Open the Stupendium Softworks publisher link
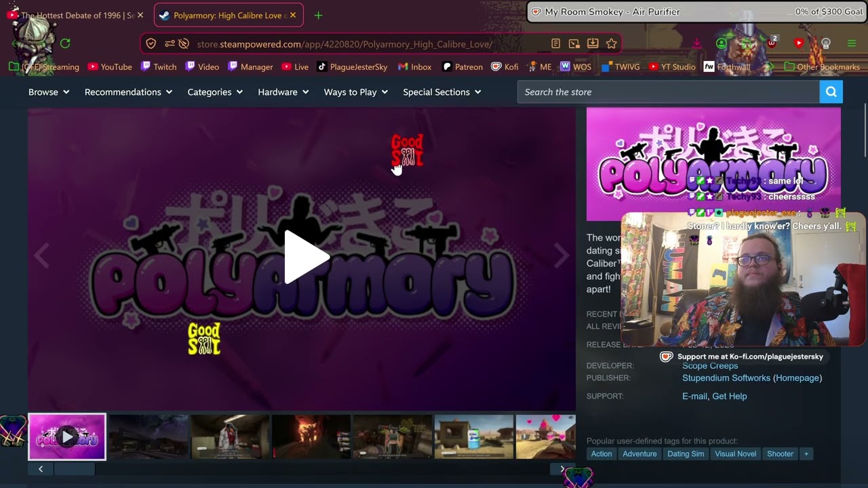The height and width of the screenshot is (488, 868). pyautogui.click(x=726, y=378)
